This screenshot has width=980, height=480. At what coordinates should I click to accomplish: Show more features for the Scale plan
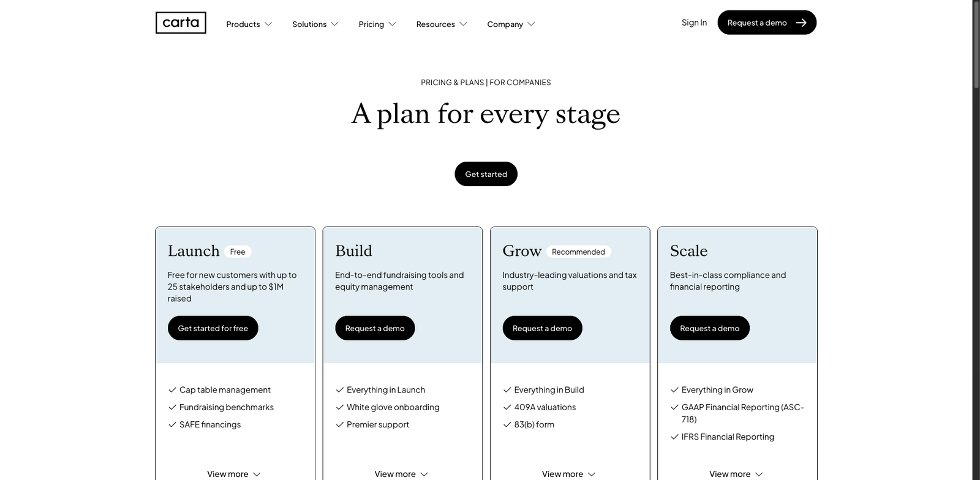(x=736, y=474)
